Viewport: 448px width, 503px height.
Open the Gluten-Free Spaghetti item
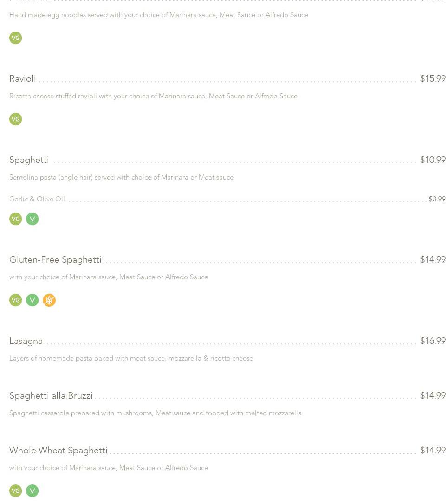(x=55, y=260)
